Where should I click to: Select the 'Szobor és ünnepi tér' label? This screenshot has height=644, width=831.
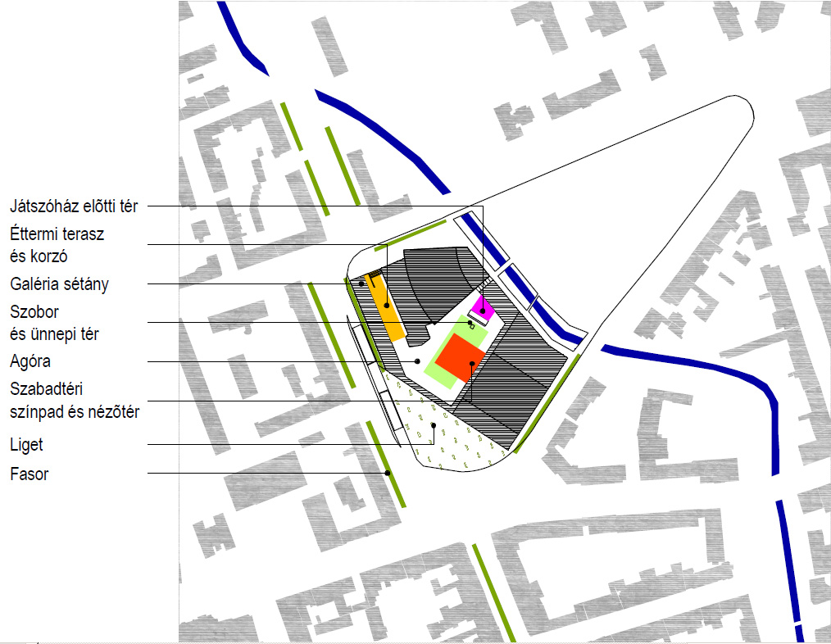[x=54, y=323]
